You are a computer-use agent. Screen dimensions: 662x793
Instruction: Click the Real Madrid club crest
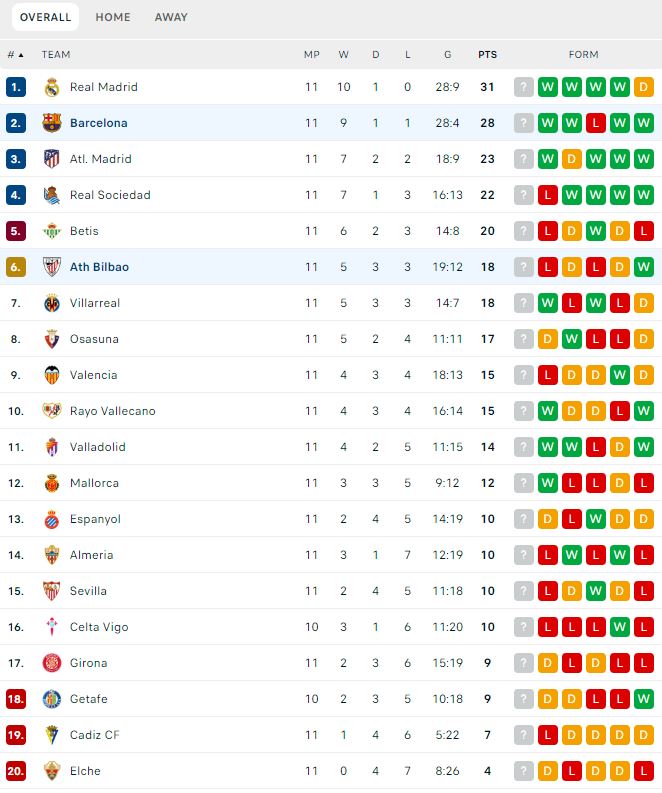52,87
